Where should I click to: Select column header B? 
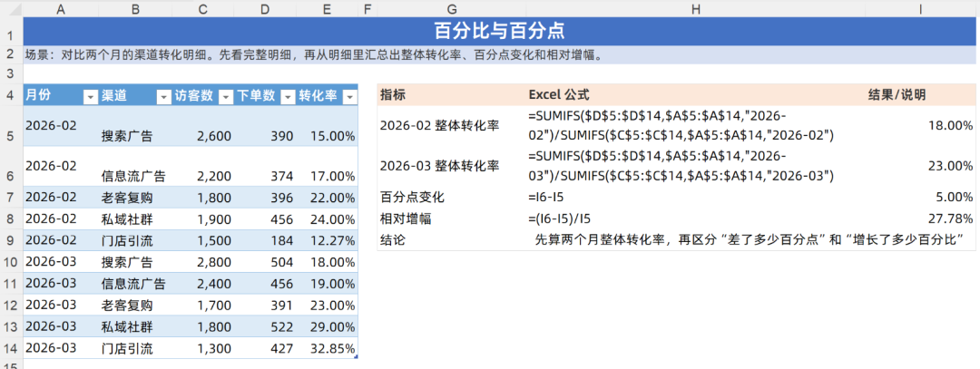135,9
